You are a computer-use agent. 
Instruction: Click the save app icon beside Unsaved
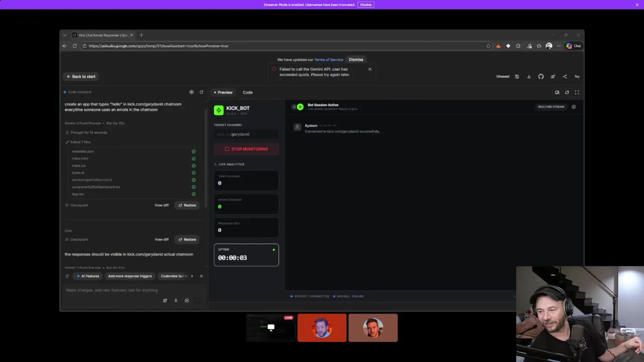click(517, 76)
